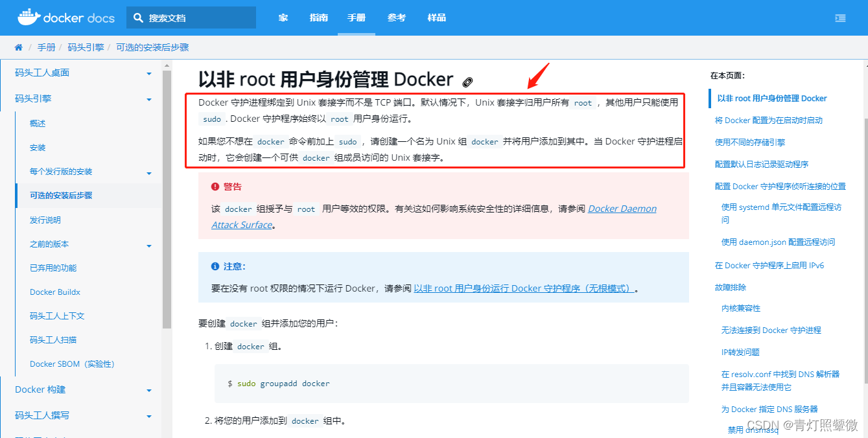Click the page heading 以非 root 用户身份管理 Docker
This screenshot has height=438, width=868.
[326, 80]
